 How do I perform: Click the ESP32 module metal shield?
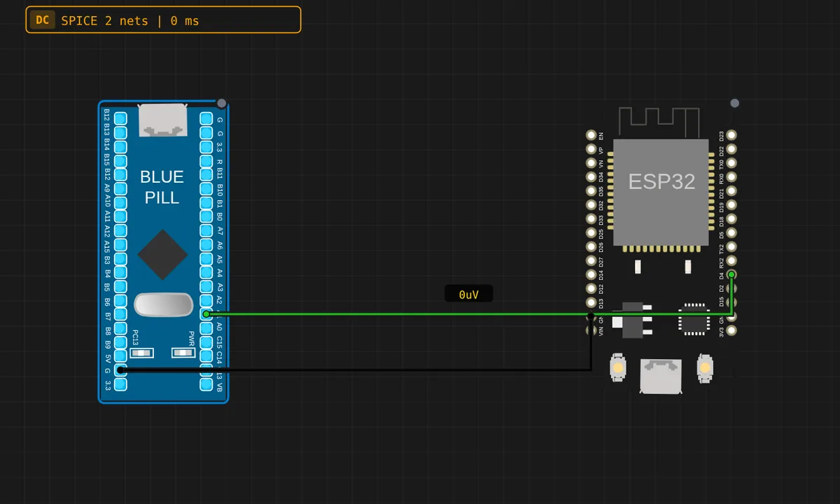point(661,192)
